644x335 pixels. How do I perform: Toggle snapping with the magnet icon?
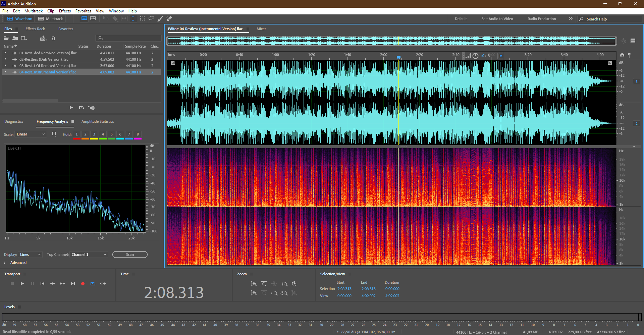(x=622, y=55)
